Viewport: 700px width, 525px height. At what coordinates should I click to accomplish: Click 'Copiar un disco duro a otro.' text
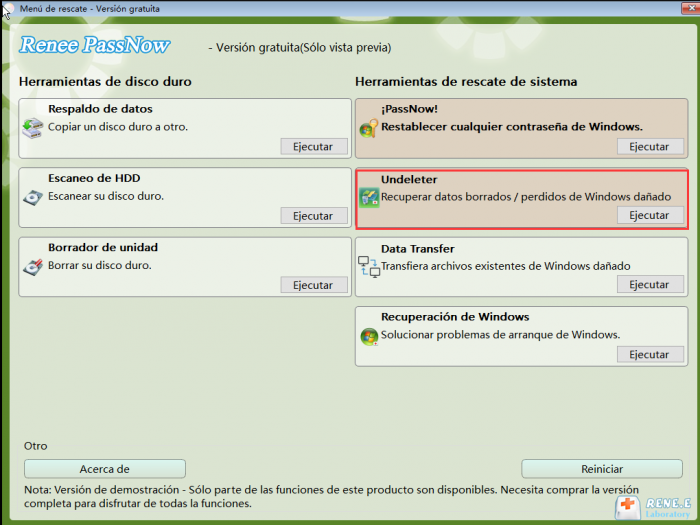coord(118,127)
